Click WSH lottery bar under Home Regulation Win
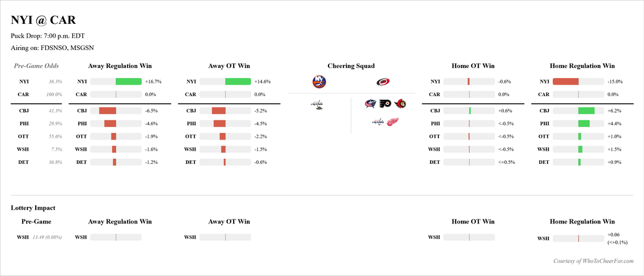The width and height of the screenshot is (644, 276). pyautogui.click(x=578, y=238)
